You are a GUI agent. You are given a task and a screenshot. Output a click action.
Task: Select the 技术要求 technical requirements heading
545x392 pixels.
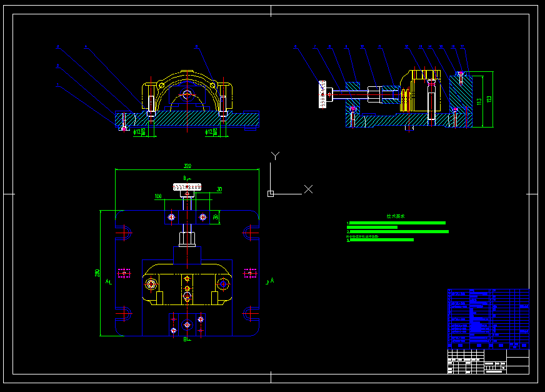tap(396, 216)
